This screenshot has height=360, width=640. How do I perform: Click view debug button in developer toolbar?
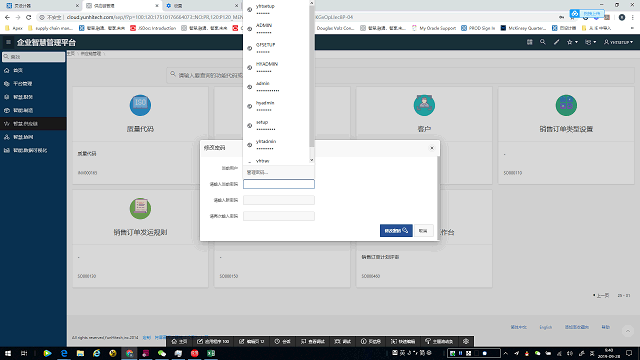(x=313, y=341)
